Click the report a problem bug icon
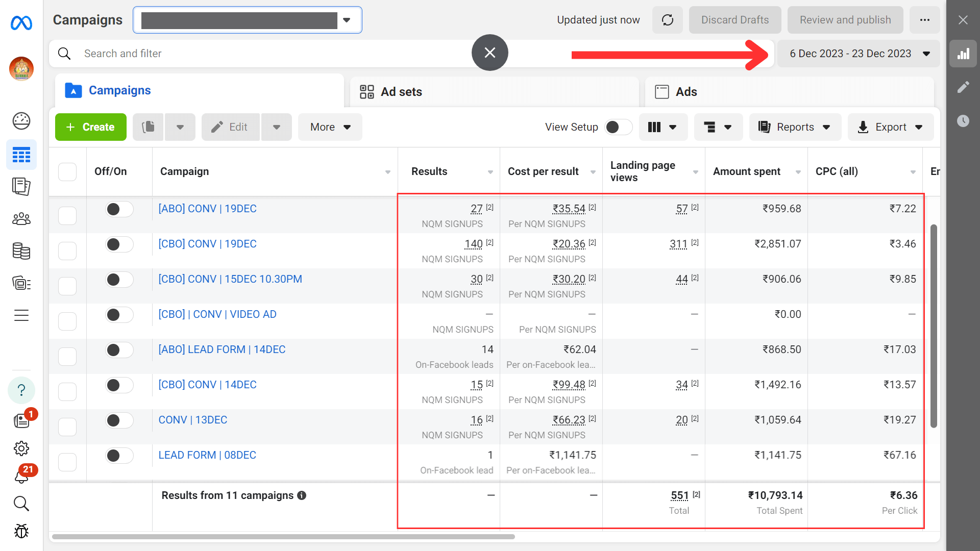 [x=21, y=531]
